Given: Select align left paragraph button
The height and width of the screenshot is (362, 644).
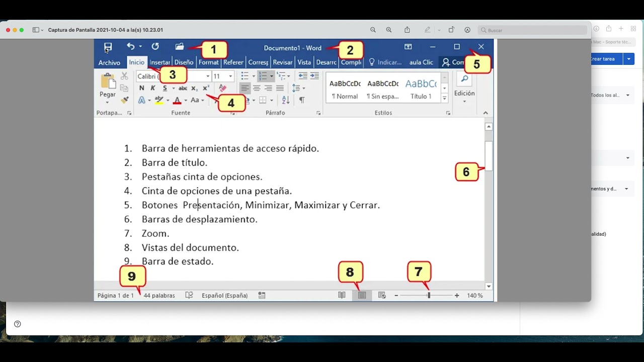Looking at the screenshot, I should coord(245,88).
